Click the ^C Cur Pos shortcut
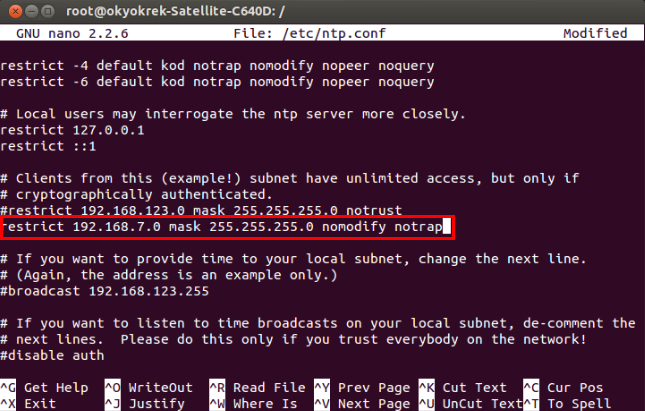 click(563, 388)
